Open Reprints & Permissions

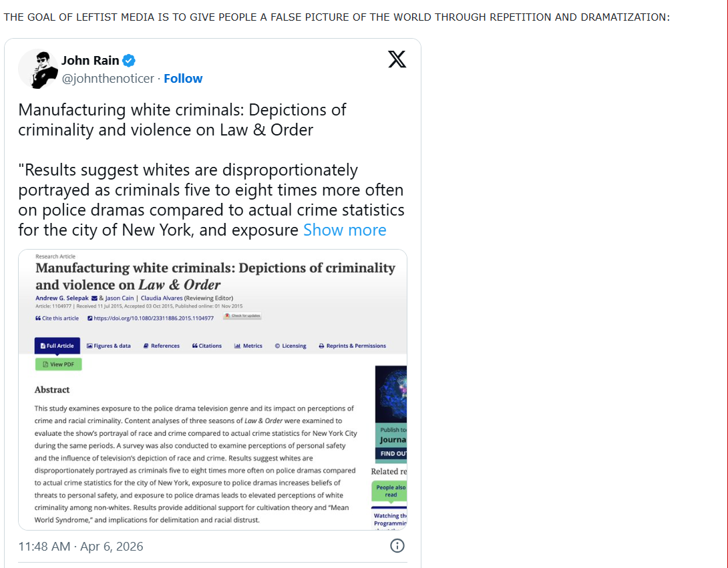352,346
